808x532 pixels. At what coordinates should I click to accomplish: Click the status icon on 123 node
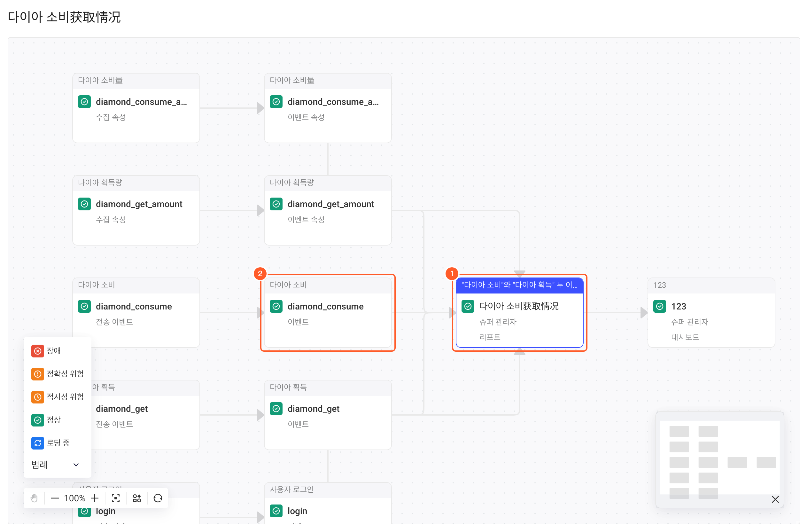[659, 306]
